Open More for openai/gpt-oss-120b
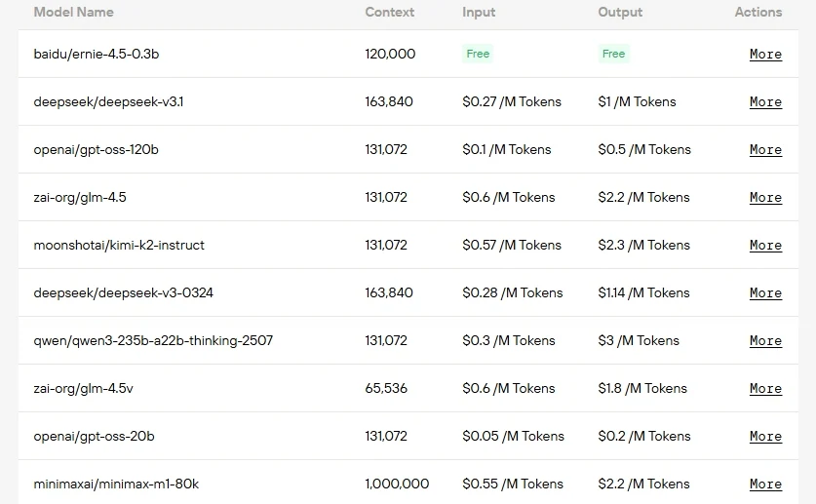 (x=765, y=150)
